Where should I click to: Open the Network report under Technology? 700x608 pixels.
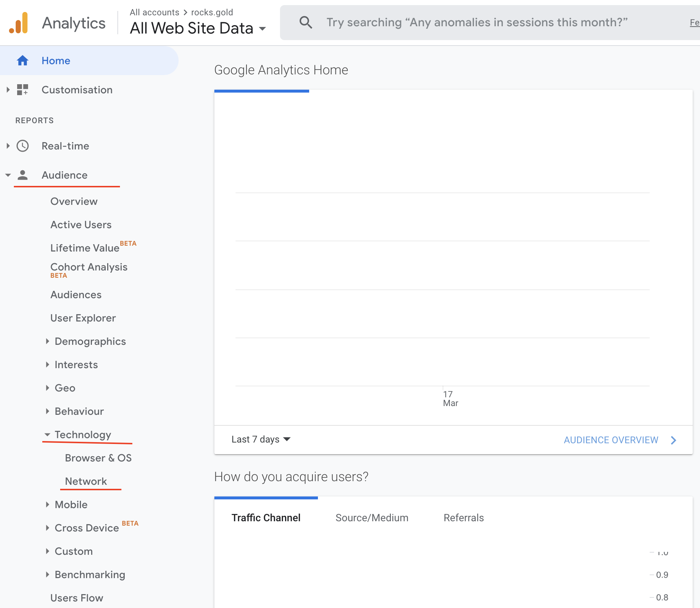tap(86, 481)
